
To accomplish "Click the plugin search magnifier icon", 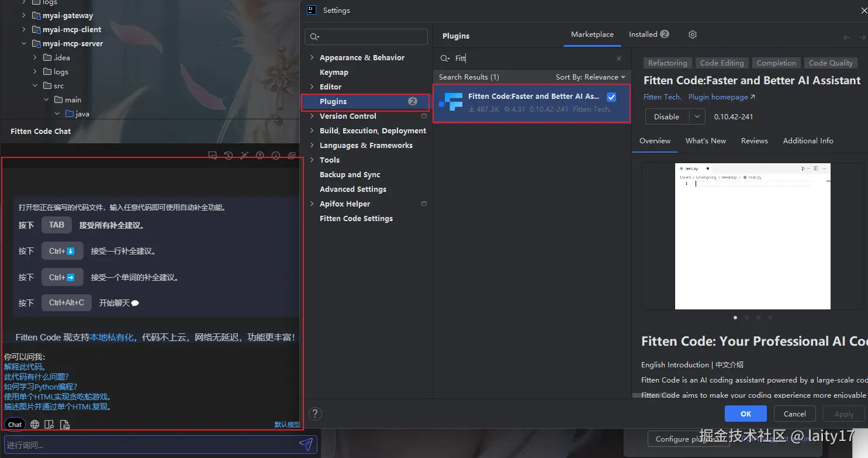I will click(x=445, y=58).
